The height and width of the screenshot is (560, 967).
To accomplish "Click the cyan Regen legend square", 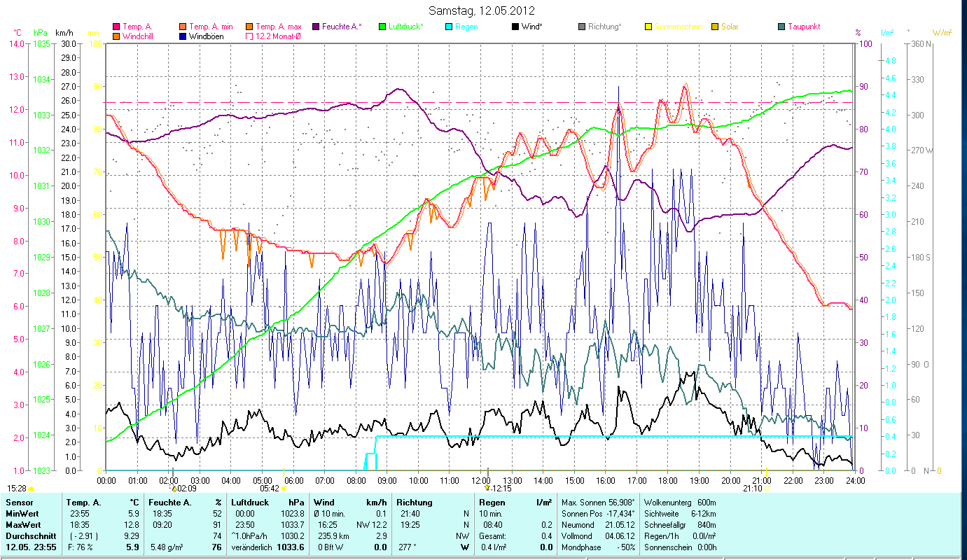I will point(449,27).
